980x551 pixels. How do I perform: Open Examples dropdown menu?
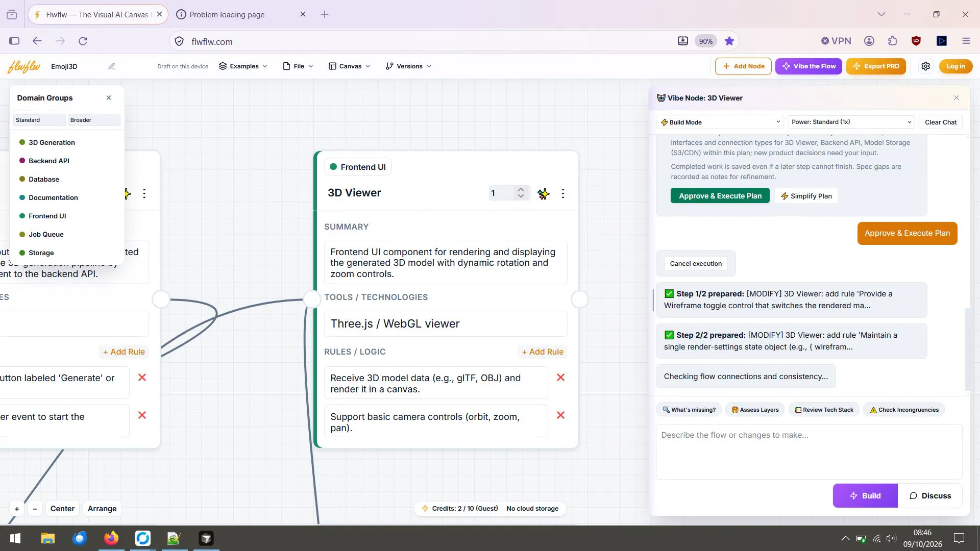[243, 66]
